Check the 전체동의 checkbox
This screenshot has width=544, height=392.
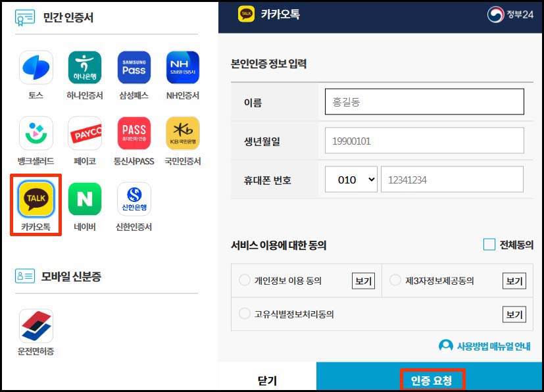(489, 245)
